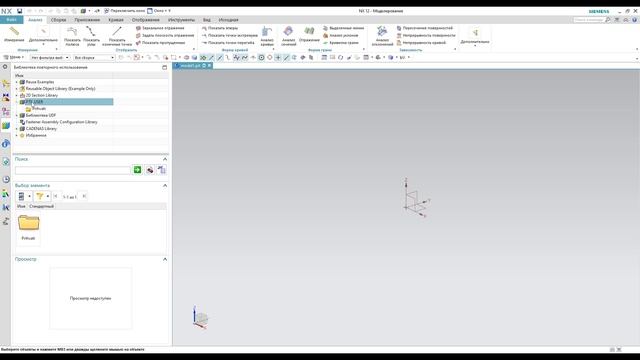Viewport: 640px width, 360px height.
Task: Close the model1.prt document tab
Action: pos(209,66)
